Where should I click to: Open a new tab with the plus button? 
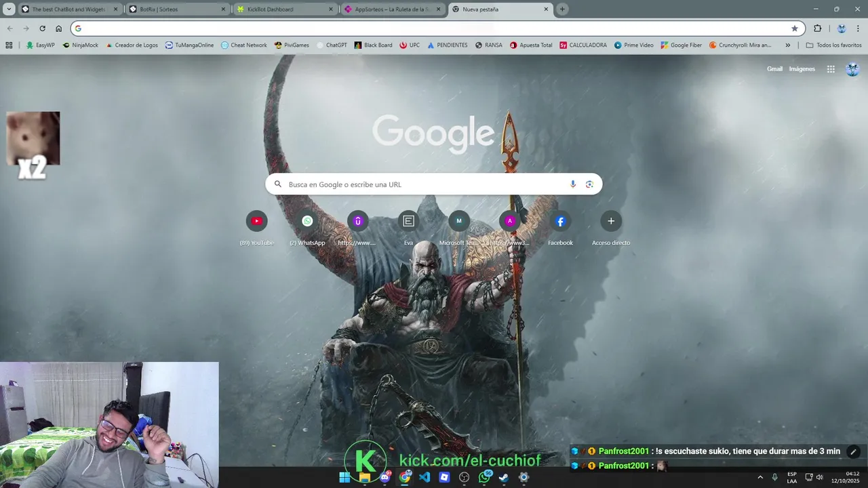point(562,9)
